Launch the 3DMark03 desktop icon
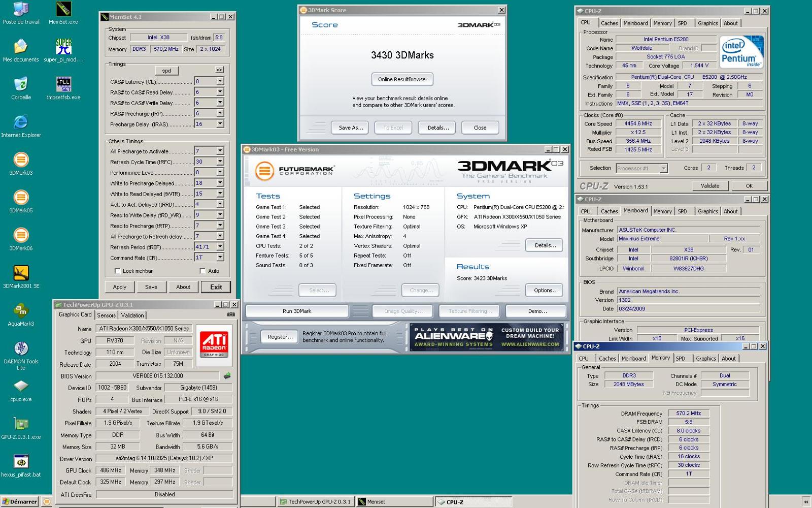 [21, 164]
